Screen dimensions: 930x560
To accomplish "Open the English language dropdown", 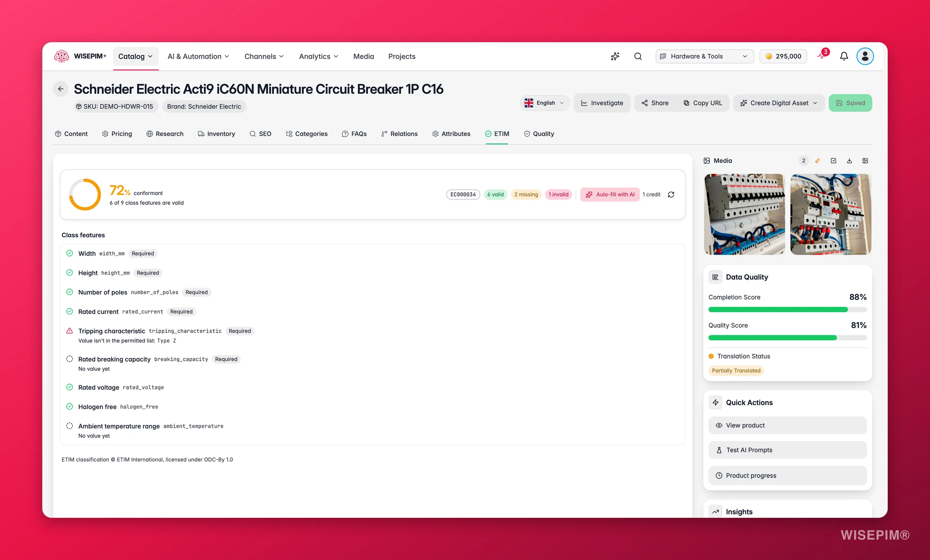I will coord(544,103).
